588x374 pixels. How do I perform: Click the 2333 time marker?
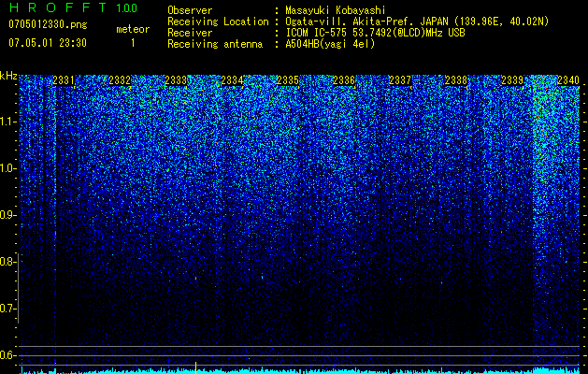pos(176,80)
